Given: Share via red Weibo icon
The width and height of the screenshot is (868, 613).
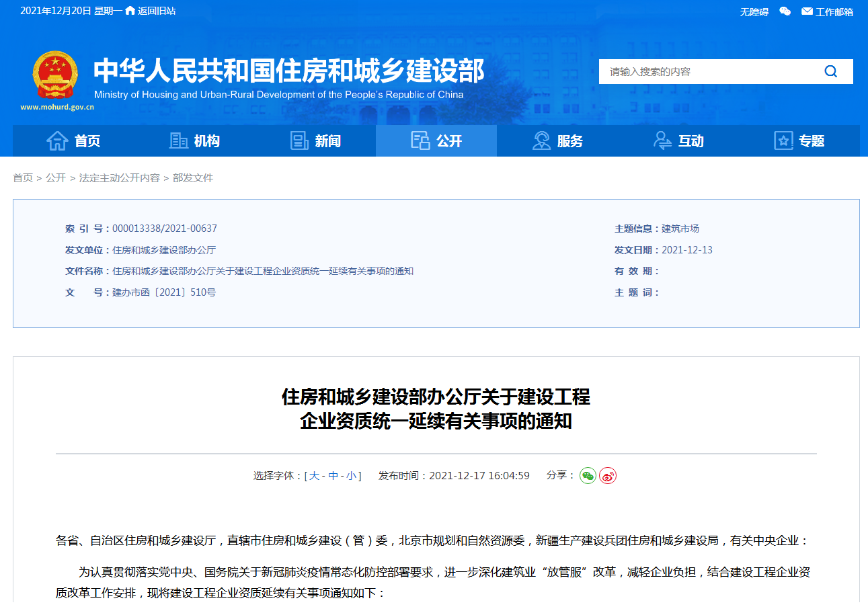Looking at the screenshot, I should click(608, 476).
